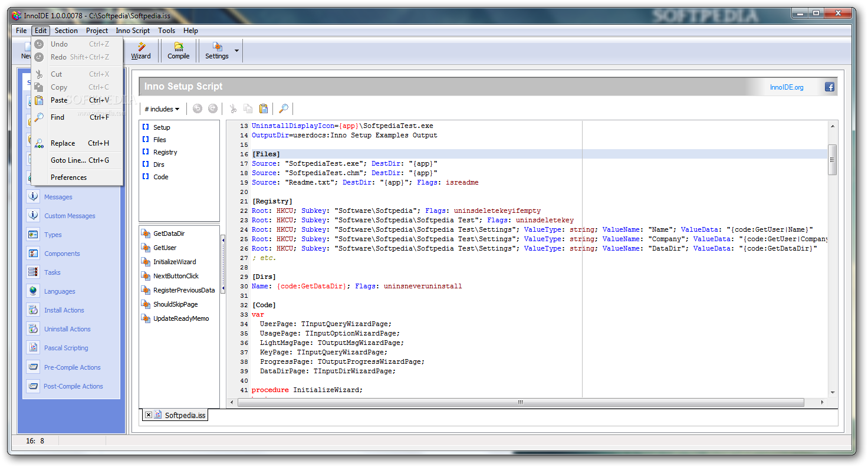Click the editor scroll right arrow
The image size is (868, 467).
[x=823, y=403]
